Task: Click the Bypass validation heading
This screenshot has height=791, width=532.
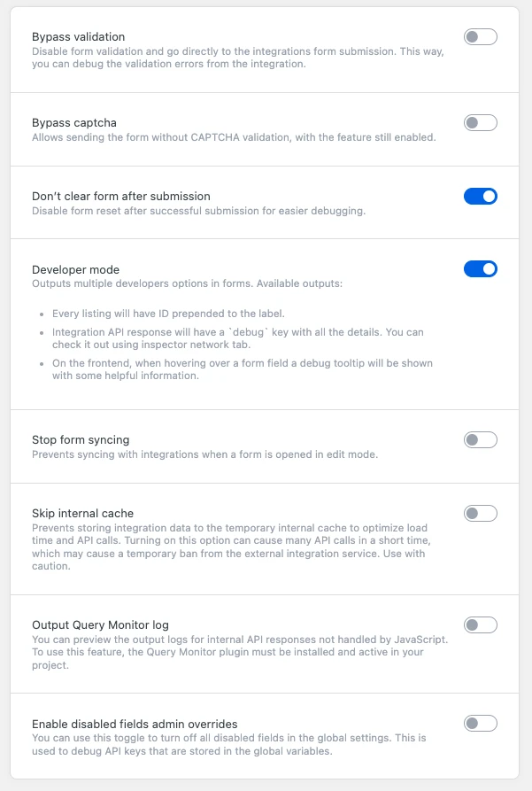Action: click(x=78, y=37)
